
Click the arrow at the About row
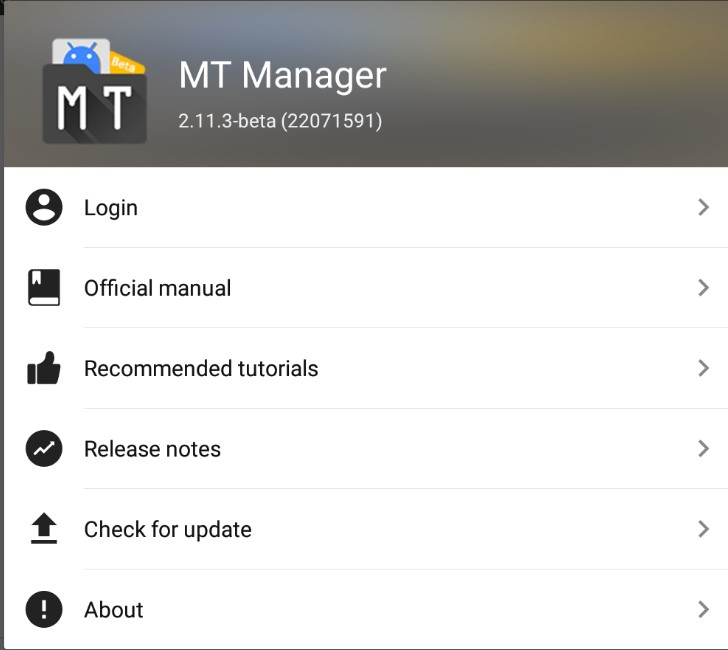[x=703, y=609]
